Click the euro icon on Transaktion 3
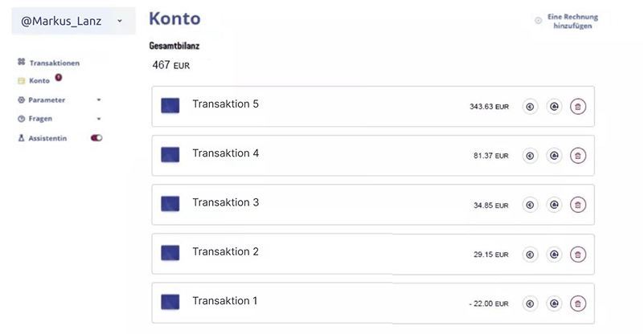This screenshot has width=644, height=334. (530, 205)
